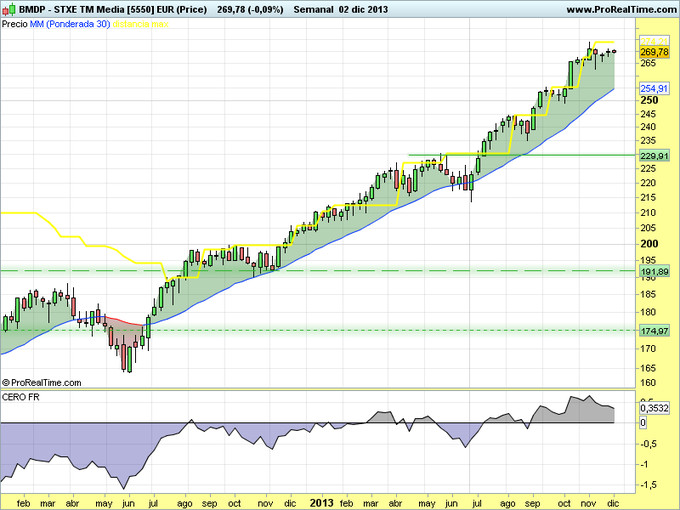Click the blue 254,91 moving average tag
Viewport: 680px width, 510px height.
click(653, 88)
